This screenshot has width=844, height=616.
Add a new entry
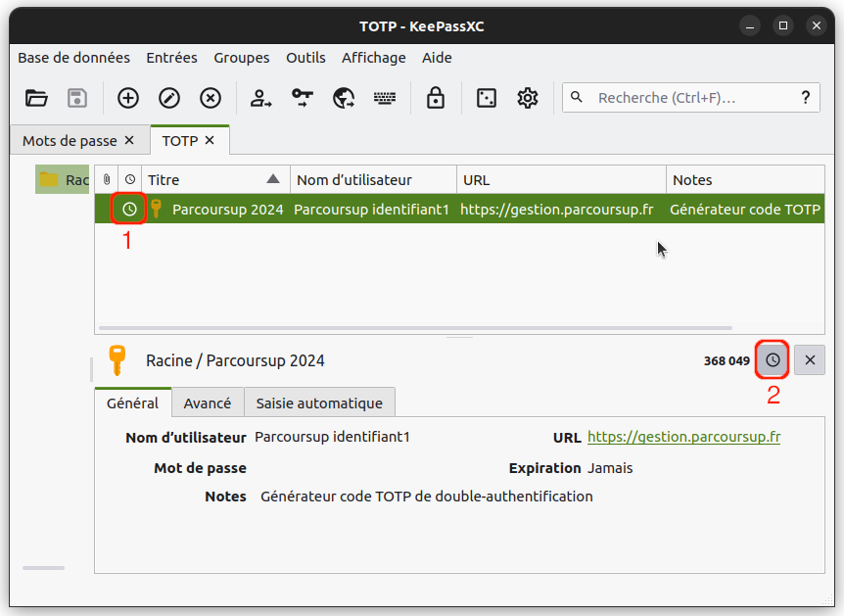[127, 97]
